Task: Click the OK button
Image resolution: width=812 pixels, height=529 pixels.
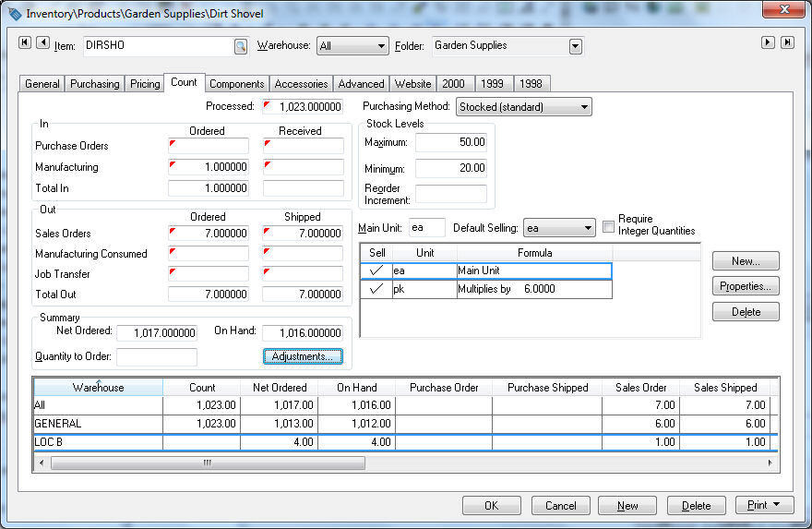Action: click(x=492, y=505)
